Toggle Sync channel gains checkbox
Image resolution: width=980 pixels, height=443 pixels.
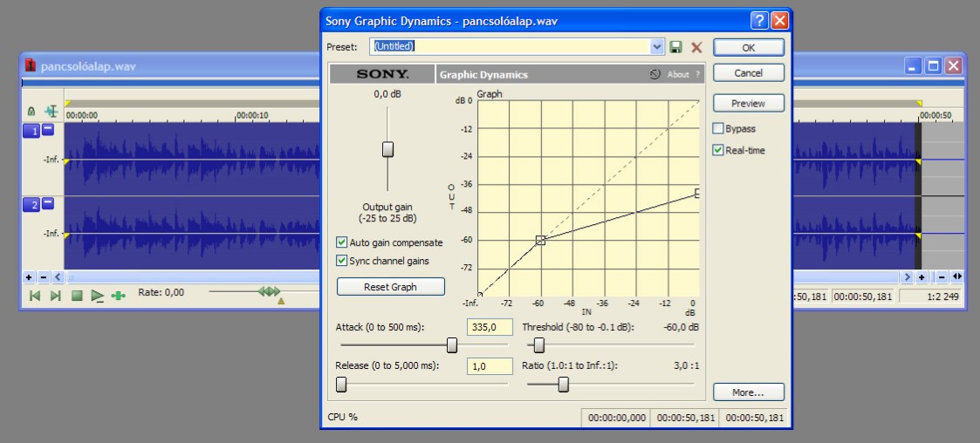342,261
